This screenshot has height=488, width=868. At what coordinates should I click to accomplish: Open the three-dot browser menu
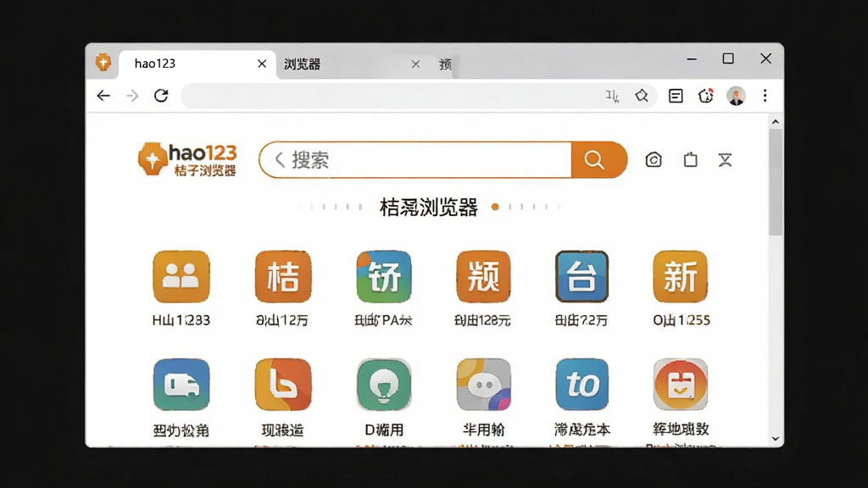(x=765, y=96)
